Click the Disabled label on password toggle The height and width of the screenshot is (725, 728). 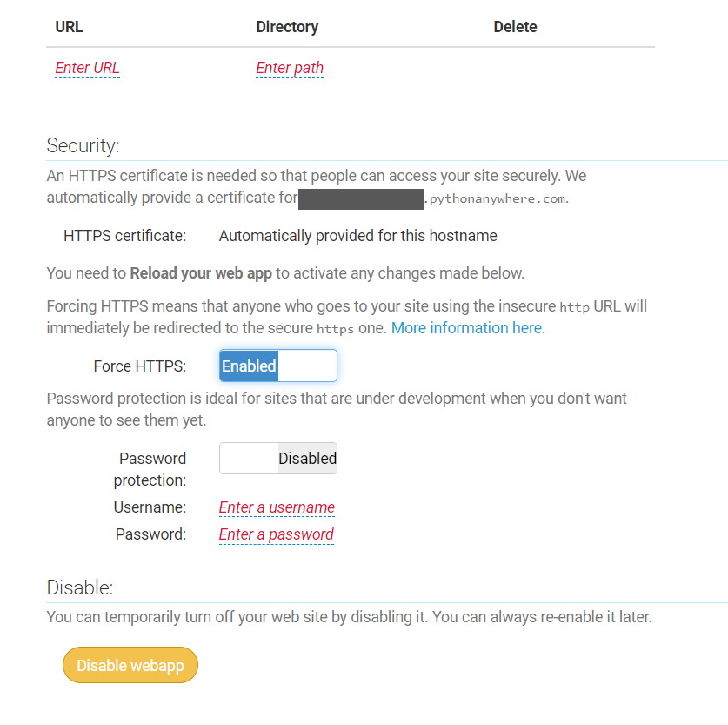pyautogui.click(x=307, y=458)
